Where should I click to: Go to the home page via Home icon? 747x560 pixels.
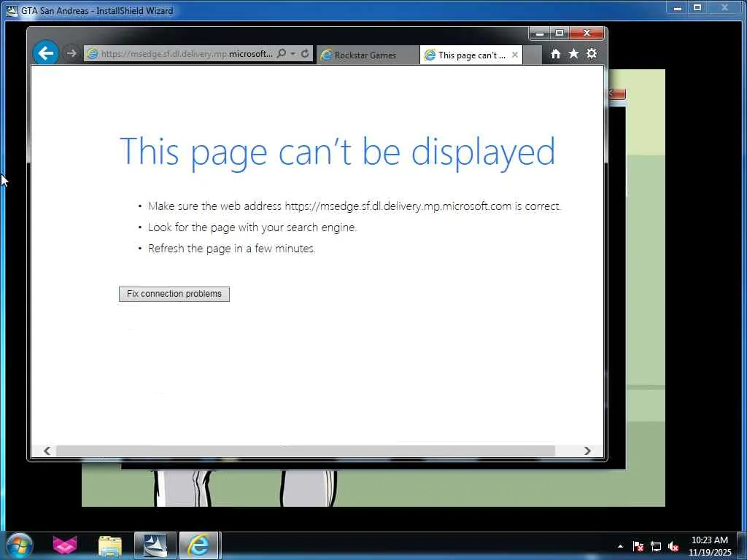point(555,54)
